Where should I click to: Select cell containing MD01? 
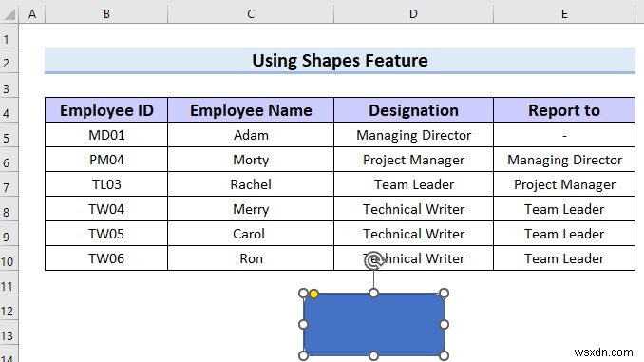click(x=106, y=135)
